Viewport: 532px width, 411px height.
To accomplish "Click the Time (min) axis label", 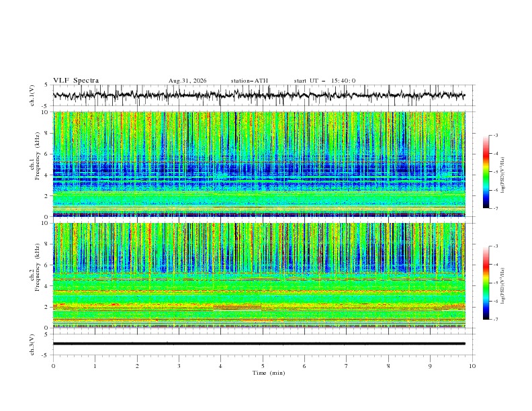I will tap(269, 373).
